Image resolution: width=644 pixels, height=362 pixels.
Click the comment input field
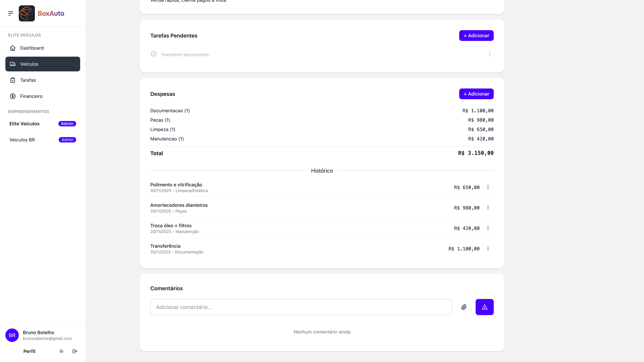(301, 307)
